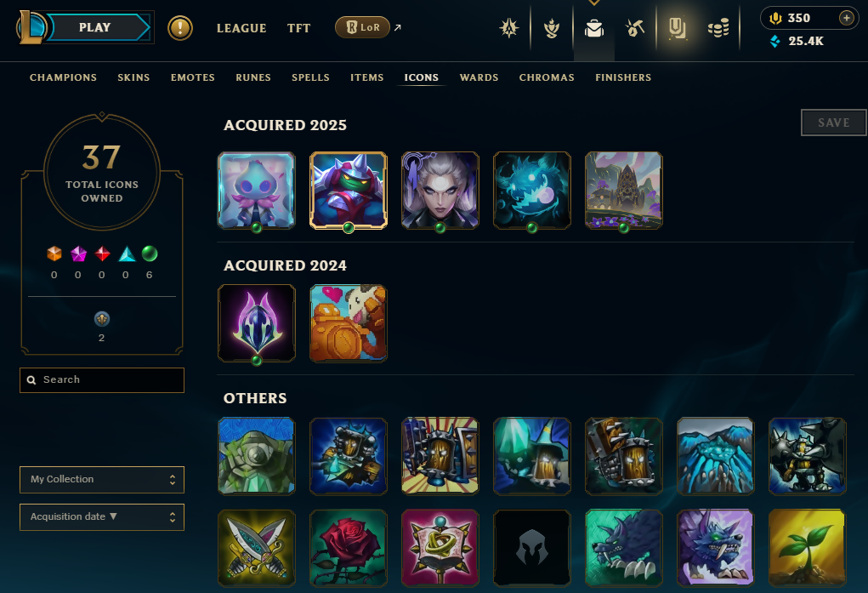868x593 pixels.
Task: Switch to the Skins tab
Action: point(133,77)
